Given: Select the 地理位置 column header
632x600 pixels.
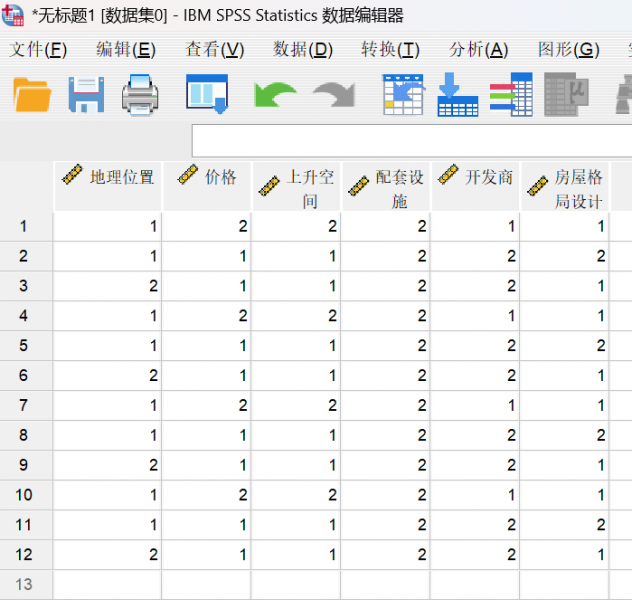Looking at the screenshot, I should coord(108,186).
